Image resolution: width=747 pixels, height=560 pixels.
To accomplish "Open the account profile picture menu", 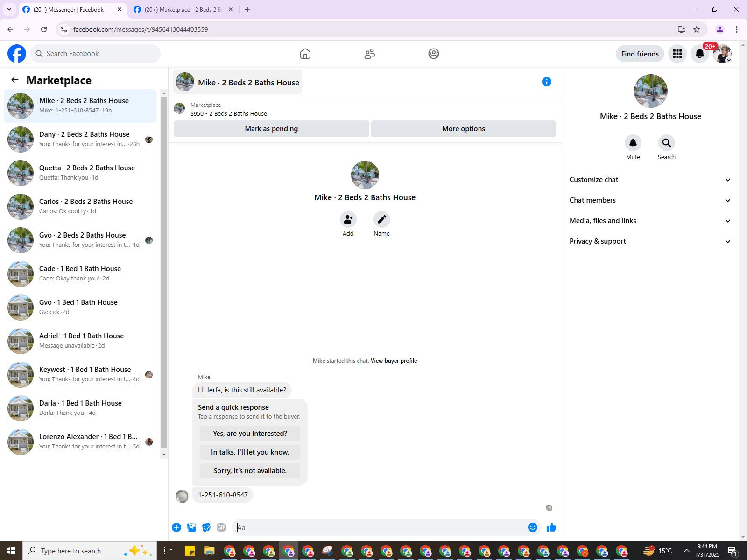I will click(x=722, y=54).
